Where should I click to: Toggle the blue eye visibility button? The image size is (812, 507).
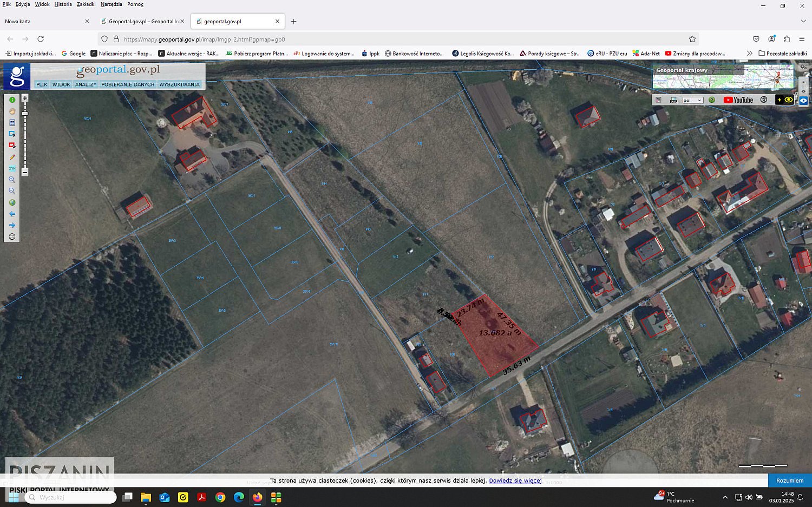(x=803, y=100)
